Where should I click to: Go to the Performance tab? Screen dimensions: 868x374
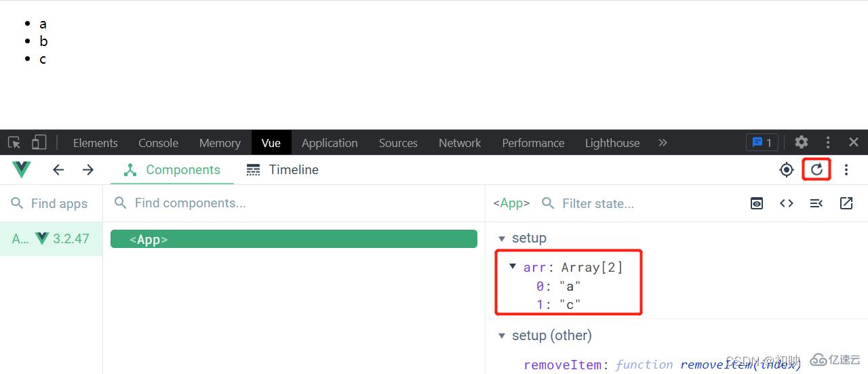pyautogui.click(x=533, y=143)
